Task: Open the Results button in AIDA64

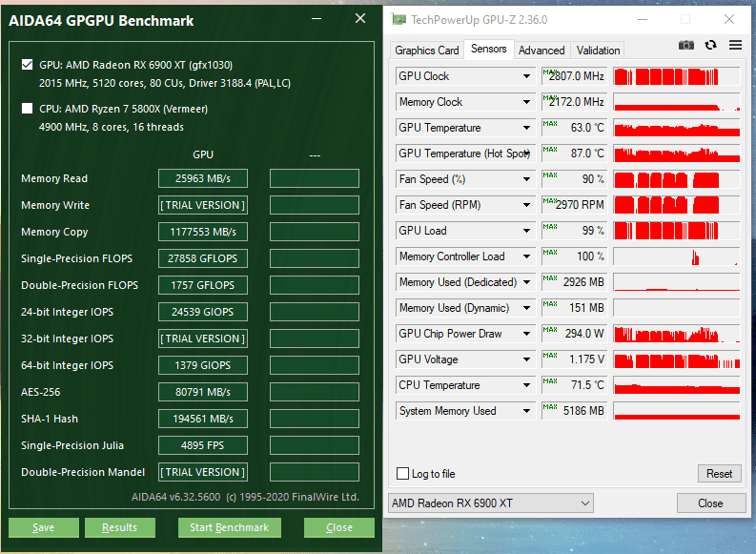Action: [119, 527]
